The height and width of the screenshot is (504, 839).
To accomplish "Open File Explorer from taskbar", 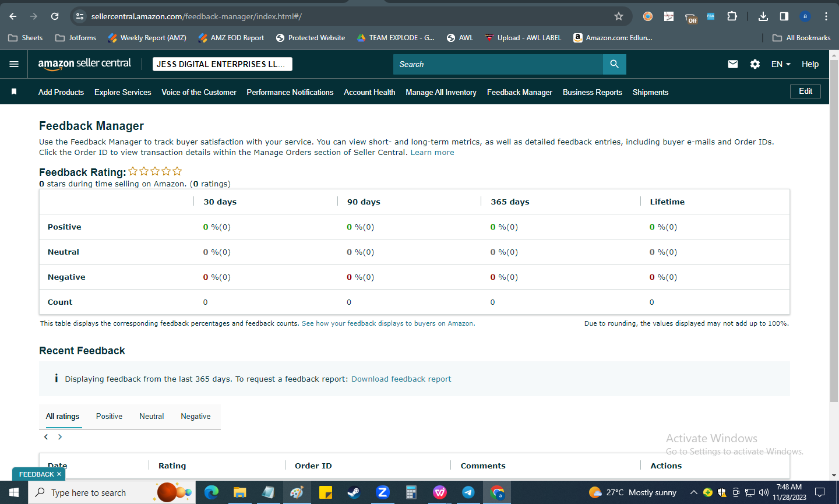I will (x=239, y=492).
